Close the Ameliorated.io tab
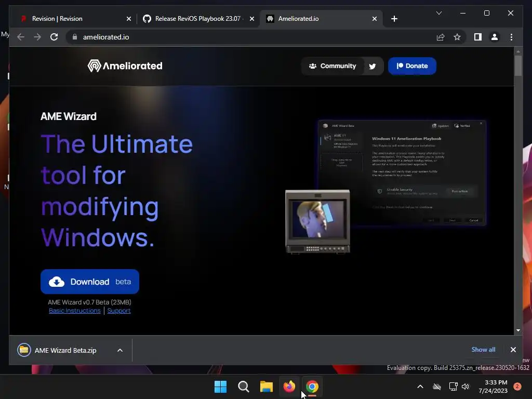 click(x=374, y=19)
